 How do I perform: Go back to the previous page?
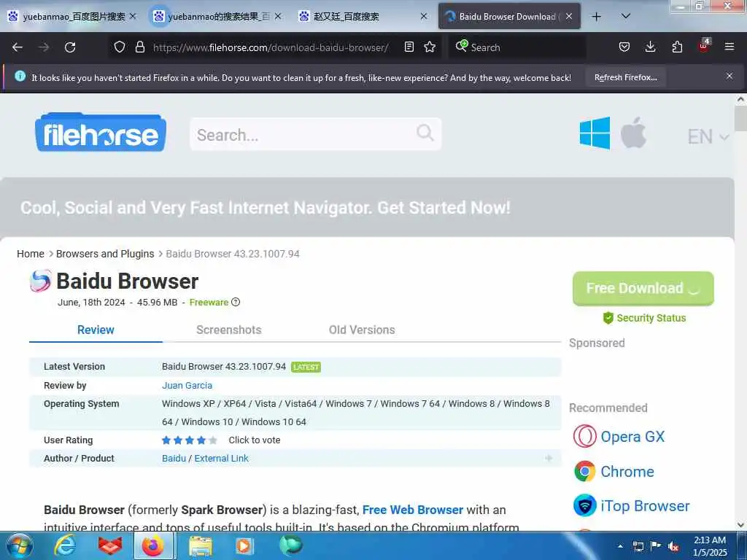click(x=18, y=47)
